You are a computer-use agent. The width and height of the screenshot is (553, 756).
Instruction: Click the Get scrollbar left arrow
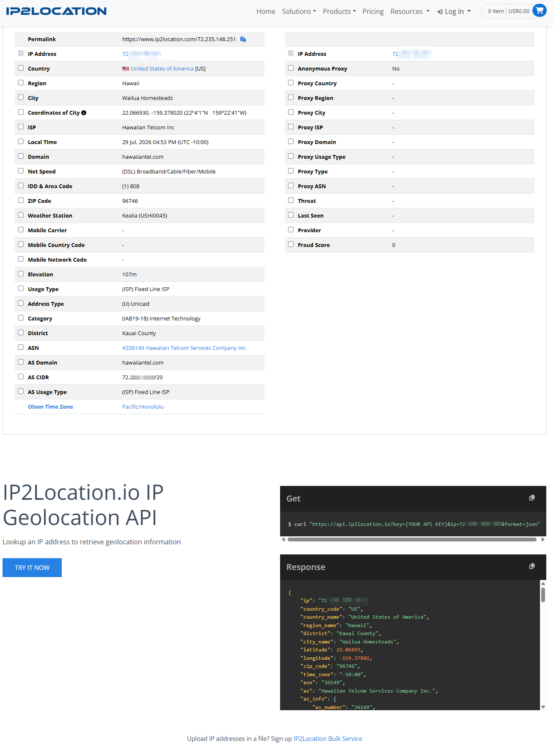(283, 539)
